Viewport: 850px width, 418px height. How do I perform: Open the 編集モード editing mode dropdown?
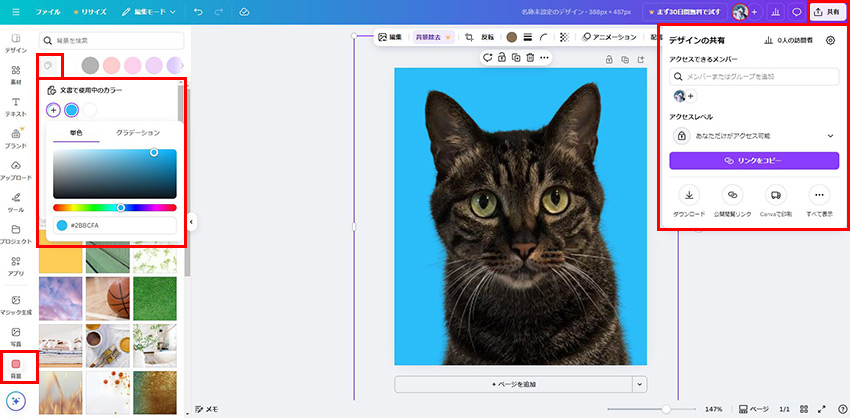148,12
